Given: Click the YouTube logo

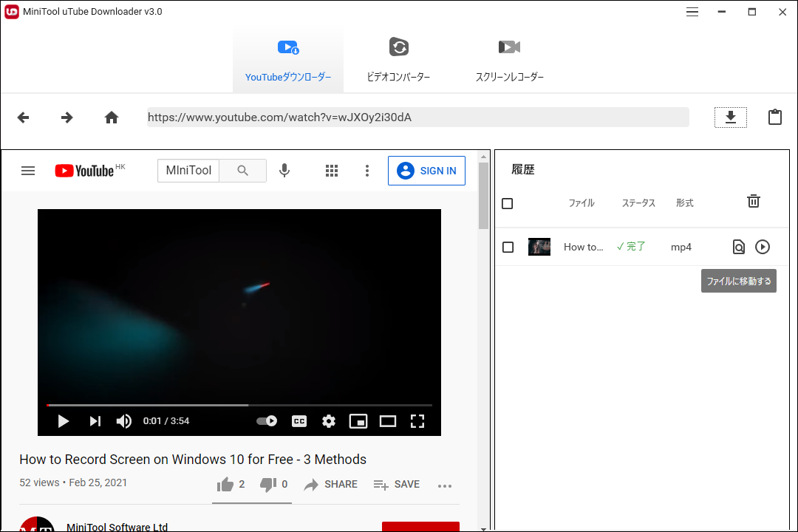Looking at the screenshot, I should click(x=84, y=171).
